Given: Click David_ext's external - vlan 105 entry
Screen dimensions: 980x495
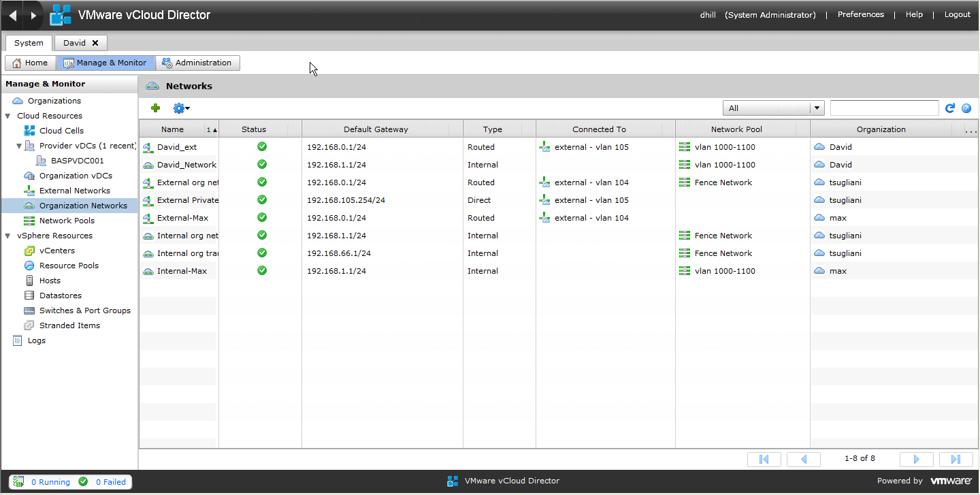Looking at the screenshot, I should [591, 147].
